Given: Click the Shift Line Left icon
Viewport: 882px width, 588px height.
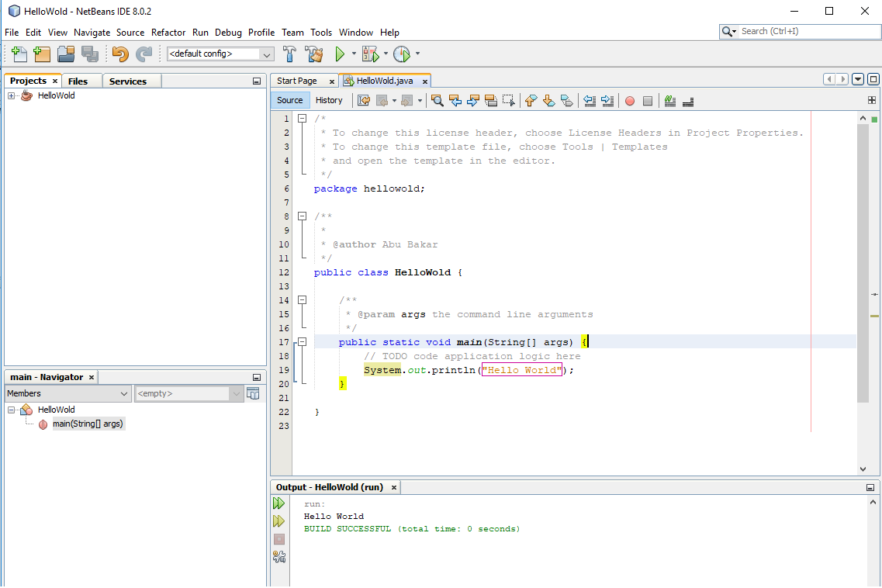Looking at the screenshot, I should 590,101.
